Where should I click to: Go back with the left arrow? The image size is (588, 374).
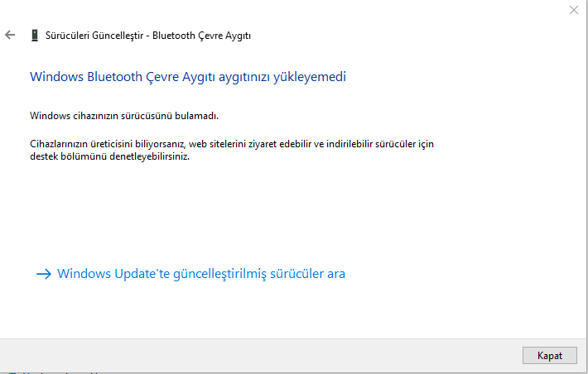(10, 36)
